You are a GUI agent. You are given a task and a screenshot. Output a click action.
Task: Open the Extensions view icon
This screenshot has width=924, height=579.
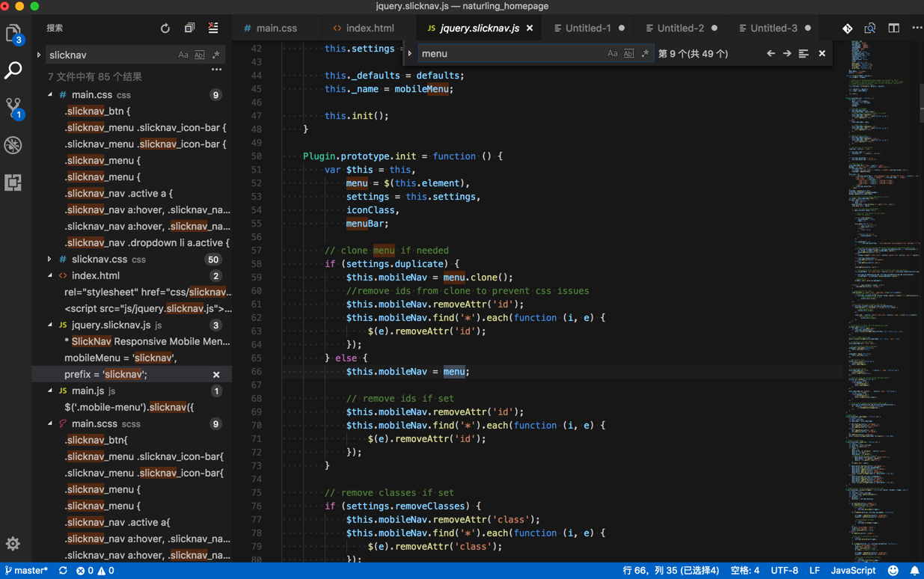pyautogui.click(x=13, y=183)
